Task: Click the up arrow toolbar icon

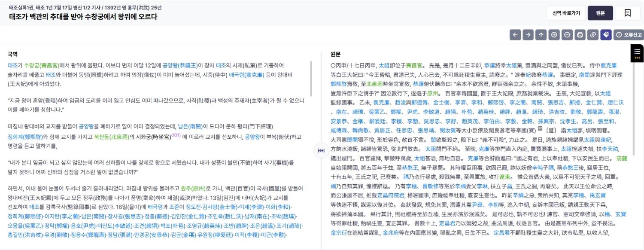Action: click(541, 35)
